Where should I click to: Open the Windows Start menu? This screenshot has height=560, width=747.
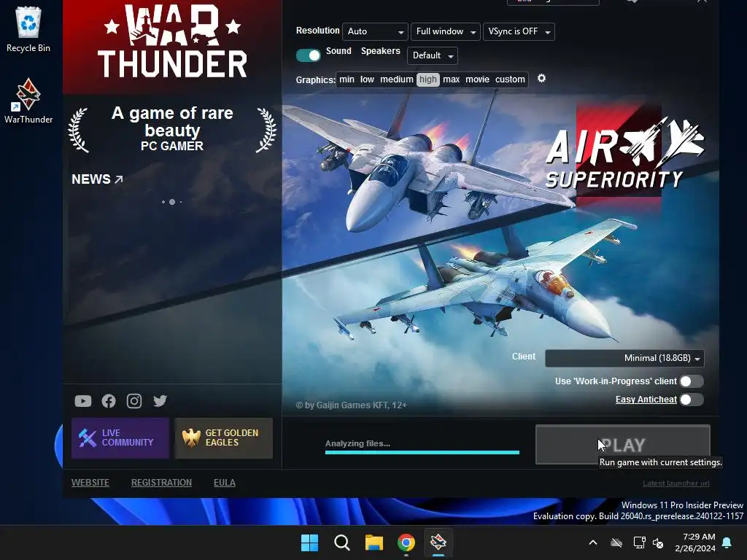[309, 542]
